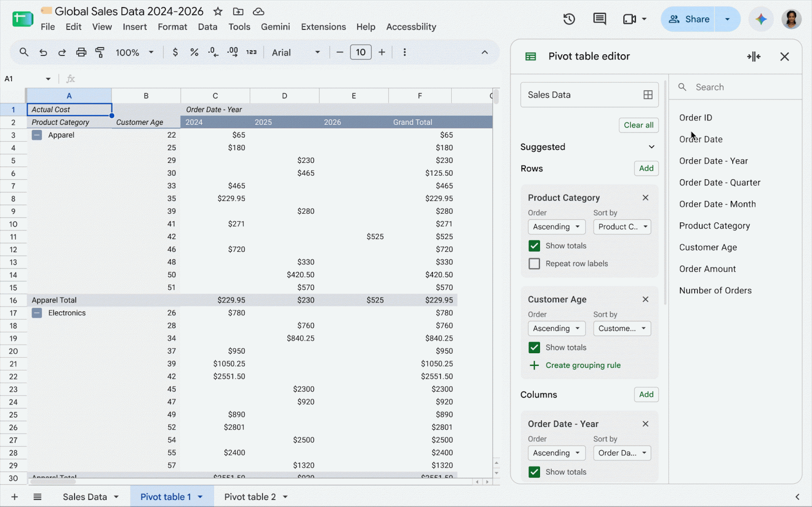The height and width of the screenshot is (507, 812).
Task: Open the more toolbar options menu
Action: click(404, 52)
